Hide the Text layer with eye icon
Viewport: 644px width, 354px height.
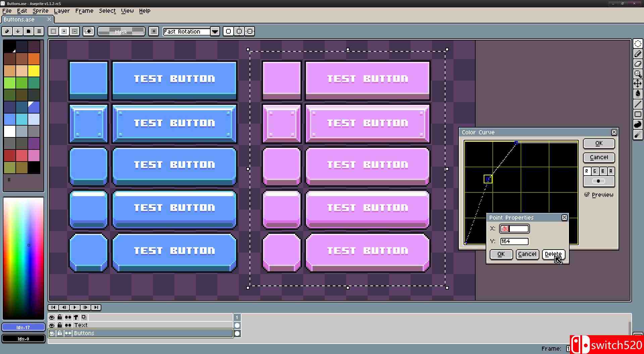tap(52, 325)
